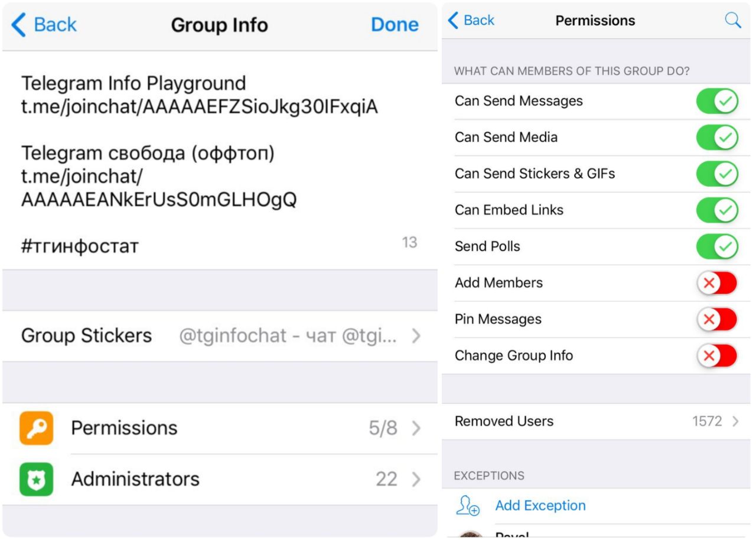
Task: Tap the Back arrow in Permissions header
Action: coord(454,21)
